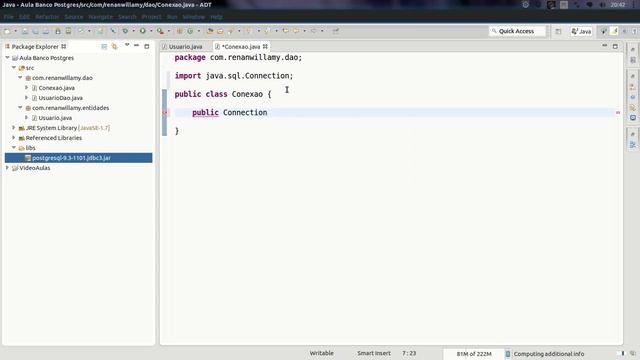Open the File menu
Viewport: 640px width, 360px height.
[x=9, y=17]
